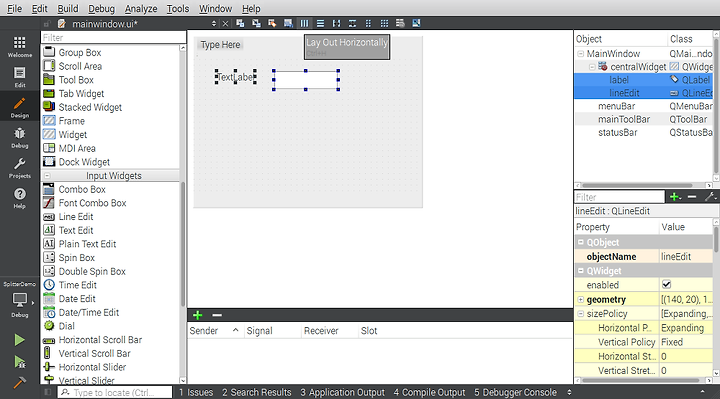This screenshot has width=720, height=399.
Task: Select the TextLabel widget on the form
Action: pyautogui.click(x=236, y=77)
